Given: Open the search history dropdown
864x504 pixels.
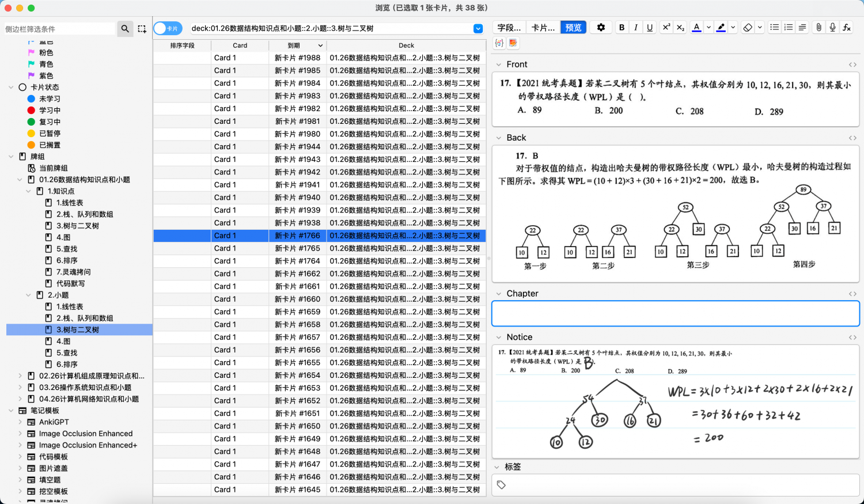Looking at the screenshot, I should 478,28.
